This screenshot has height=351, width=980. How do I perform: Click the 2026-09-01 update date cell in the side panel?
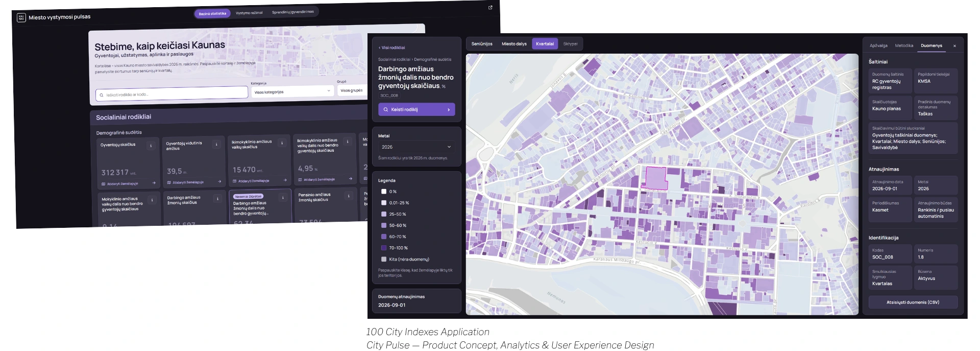pos(890,185)
